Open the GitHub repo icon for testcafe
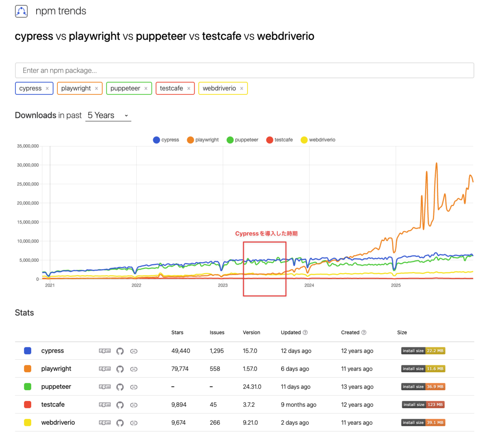Screen dimensions: 499x448 (x=120, y=405)
